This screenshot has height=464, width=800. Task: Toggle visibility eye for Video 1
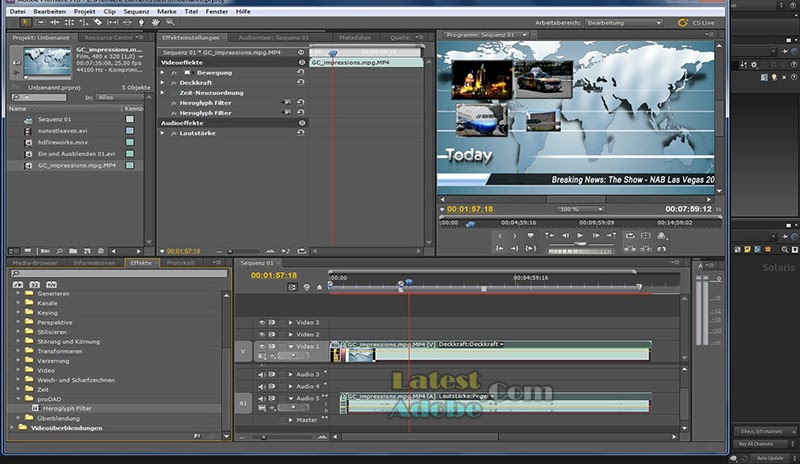(x=262, y=346)
